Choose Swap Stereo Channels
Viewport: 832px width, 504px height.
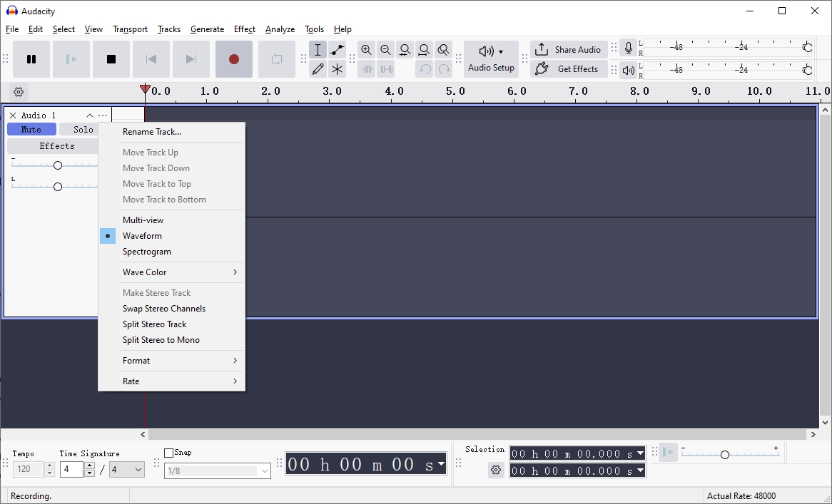point(171,309)
